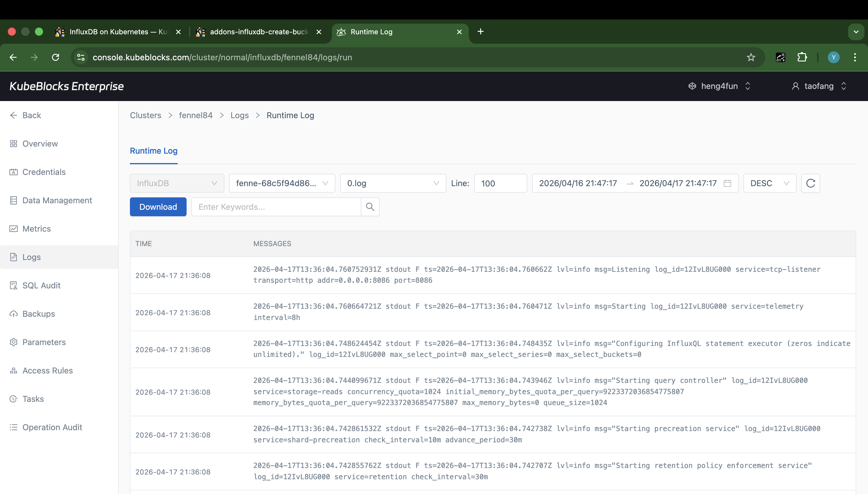Click the Operation Audit list icon
Screen dimensions: 868x494
(x=14, y=427)
